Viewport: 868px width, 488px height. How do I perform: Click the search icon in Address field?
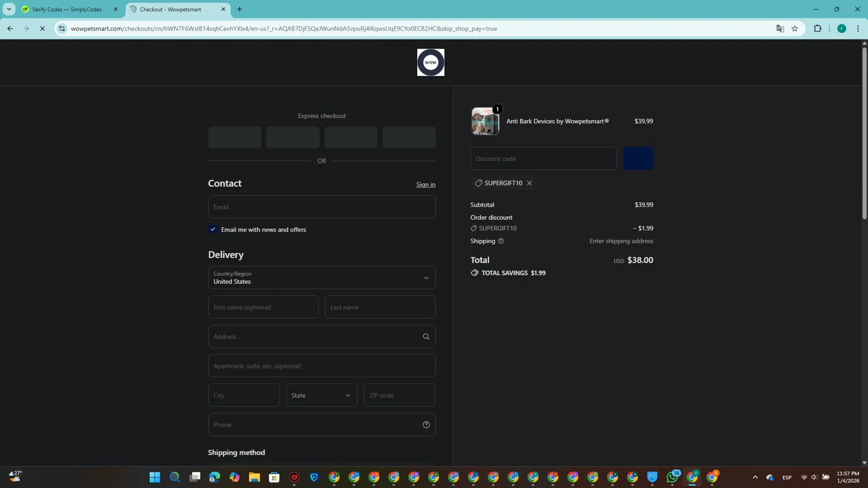(426, 337)
